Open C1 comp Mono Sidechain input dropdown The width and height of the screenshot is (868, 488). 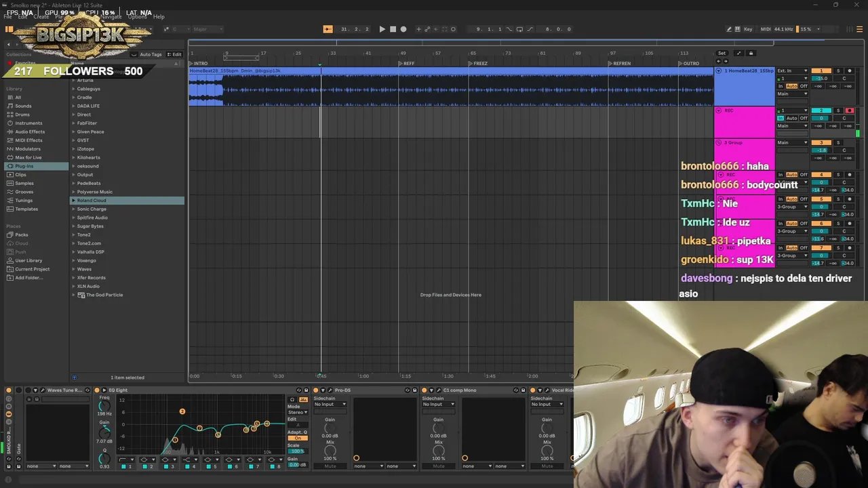click(438, 405)
